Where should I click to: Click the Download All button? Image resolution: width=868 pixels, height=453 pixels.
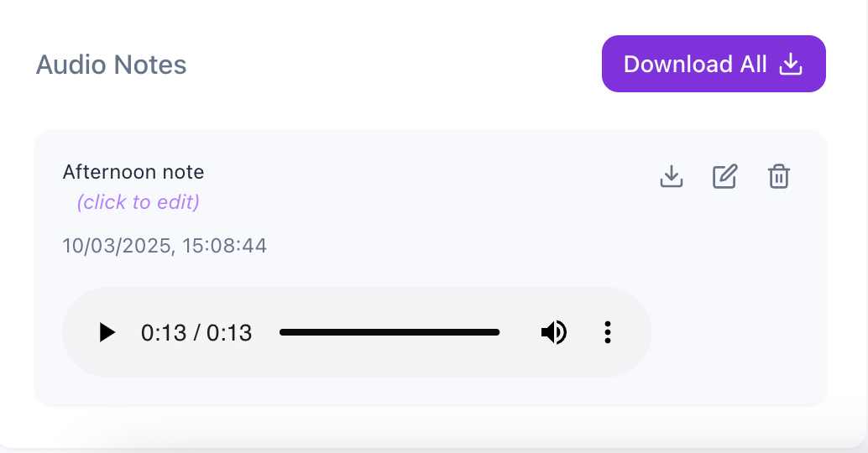(x=714, y=64)
